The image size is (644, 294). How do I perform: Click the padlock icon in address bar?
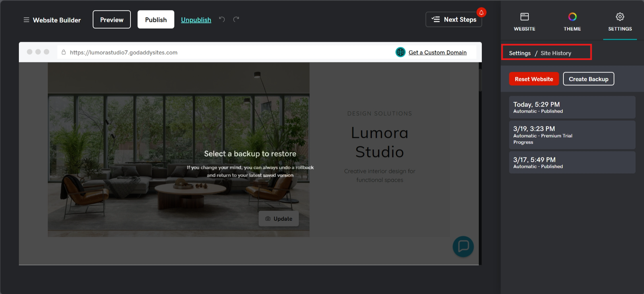(63, 52)
